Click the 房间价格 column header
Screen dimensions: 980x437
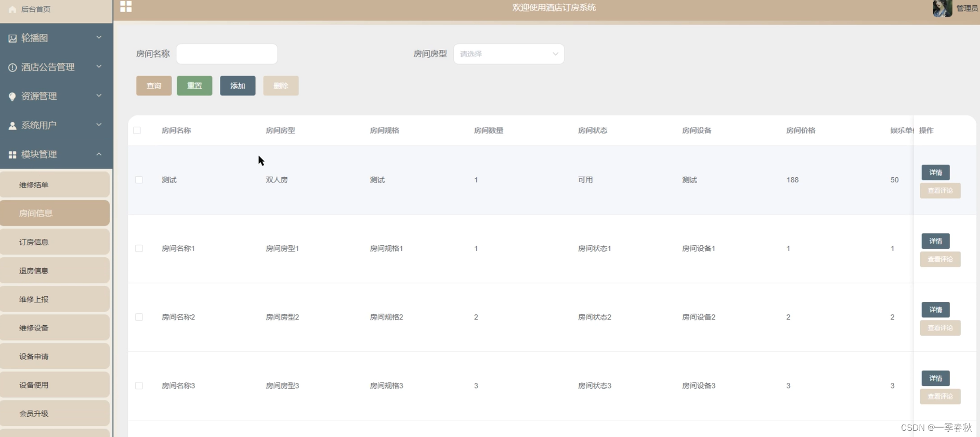coord(800,130)
